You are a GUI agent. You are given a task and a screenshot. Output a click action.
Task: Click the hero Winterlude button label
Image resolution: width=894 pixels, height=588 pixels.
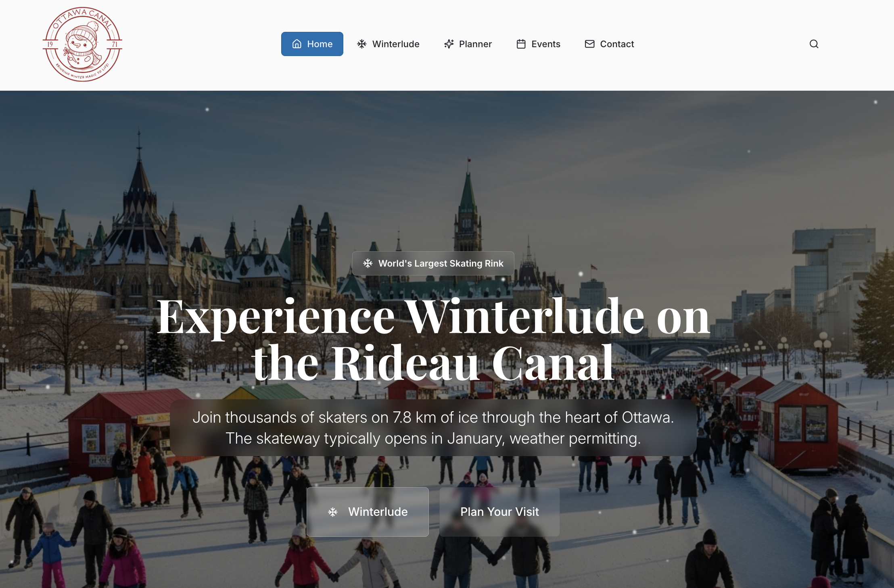point(378,512)
